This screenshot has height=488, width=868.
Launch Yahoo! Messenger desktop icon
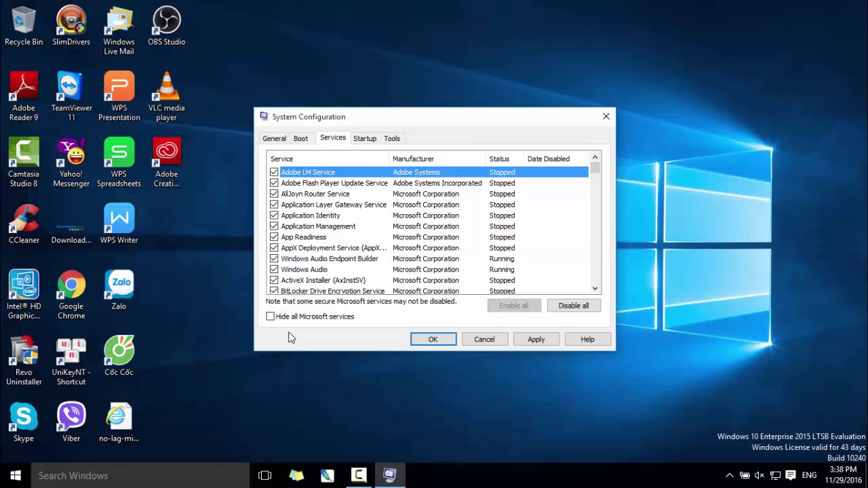click(x=71, y=163)
